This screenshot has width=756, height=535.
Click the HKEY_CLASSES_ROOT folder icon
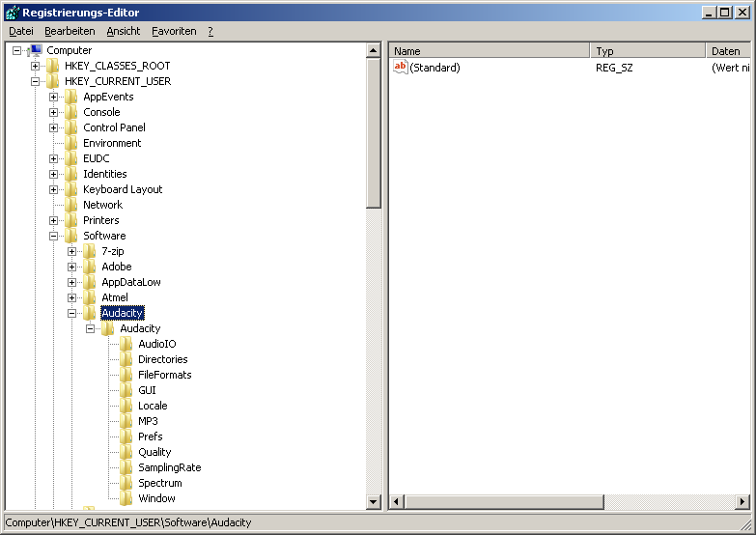coord(53,66)
